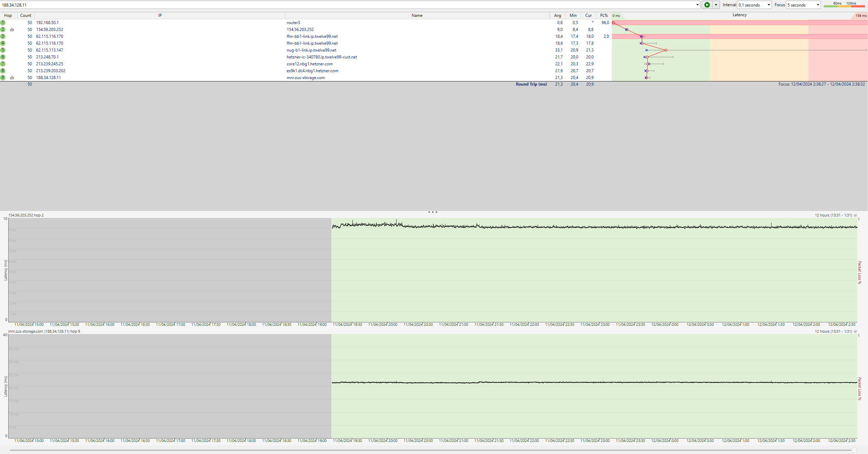Open the arrow menu beside the play button

tap(716, 5)
